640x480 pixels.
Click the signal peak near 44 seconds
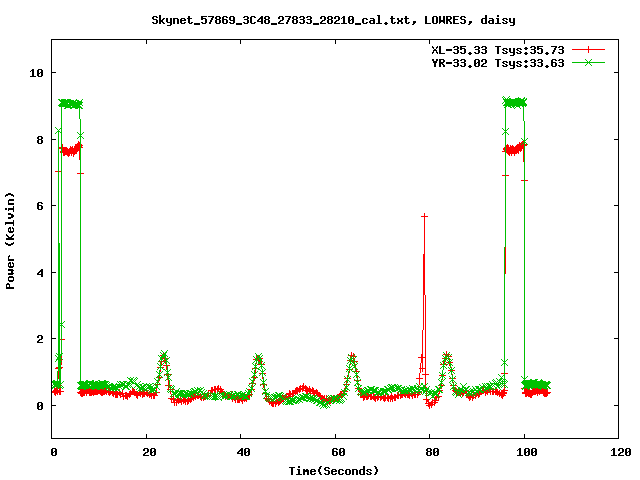click(x=258, y=357)
